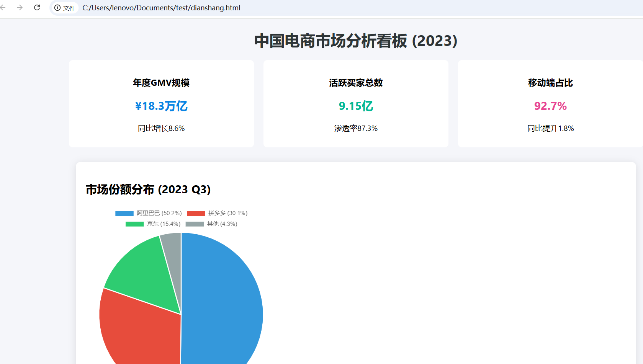643x364 pixels.
Task: Reload the page with the refresh icon
Action: pyautogui.click(x=37, y=8)
